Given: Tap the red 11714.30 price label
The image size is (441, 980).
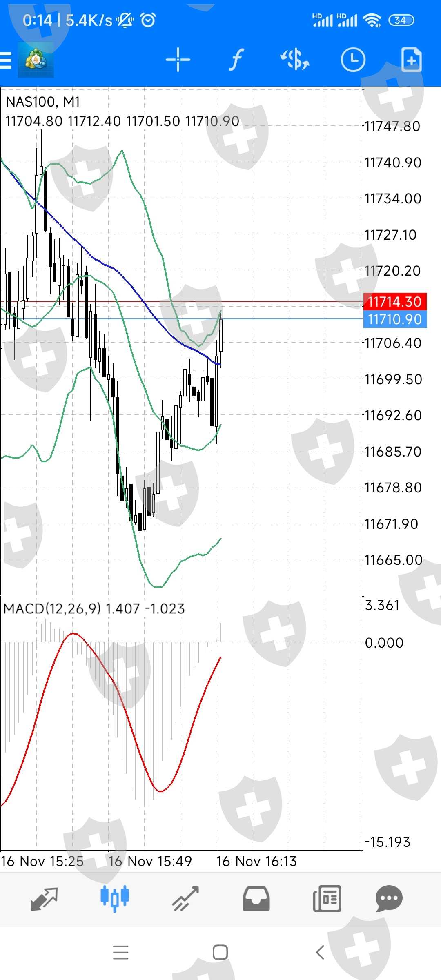Looking at the screenshot, I should pos(395,302).
